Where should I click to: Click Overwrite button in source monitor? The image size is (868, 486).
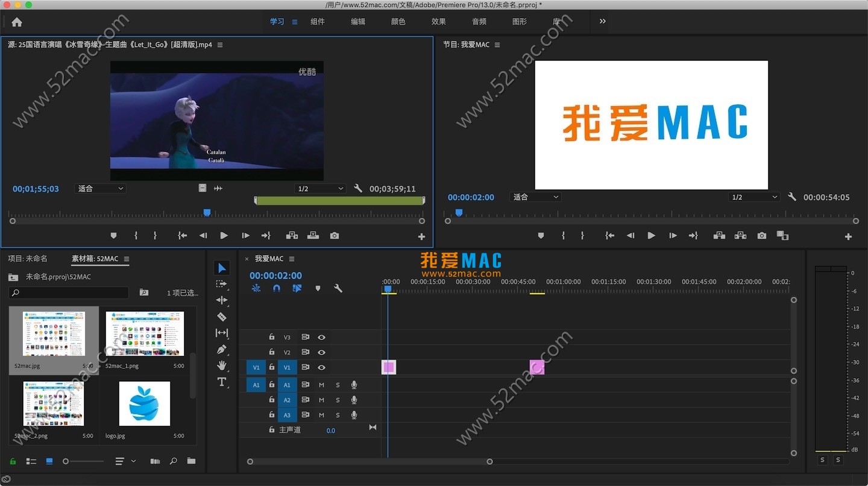[x=313, y=236]
